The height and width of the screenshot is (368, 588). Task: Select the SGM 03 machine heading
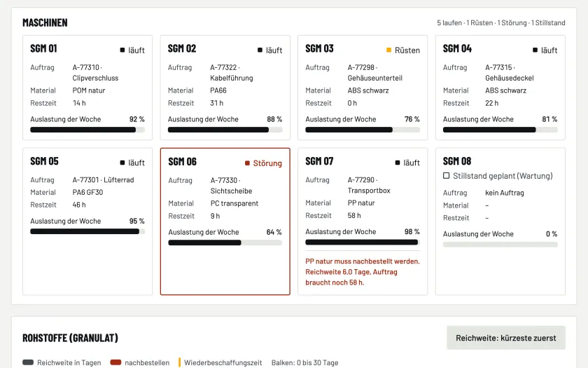(x=319, y=48)
